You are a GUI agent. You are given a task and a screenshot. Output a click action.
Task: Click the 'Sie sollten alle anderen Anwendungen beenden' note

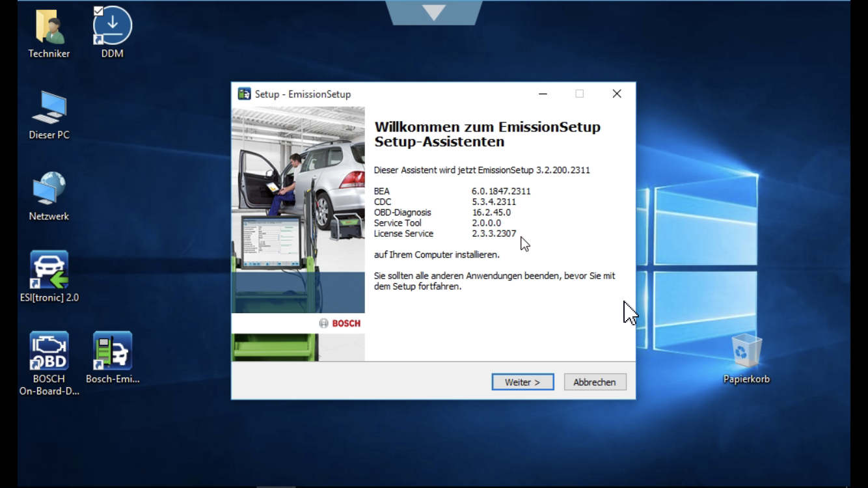pyautogui.click(x=495, y=281)
